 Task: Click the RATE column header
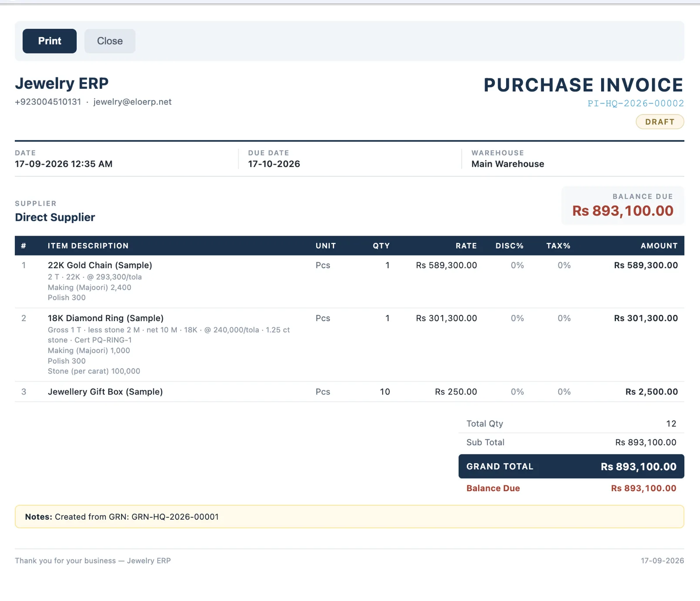pos(466,246)
